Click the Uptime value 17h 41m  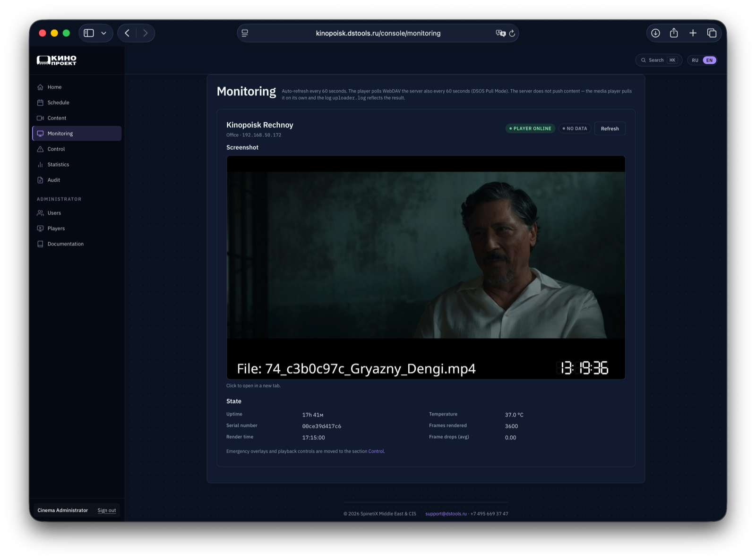pos(313,415)
